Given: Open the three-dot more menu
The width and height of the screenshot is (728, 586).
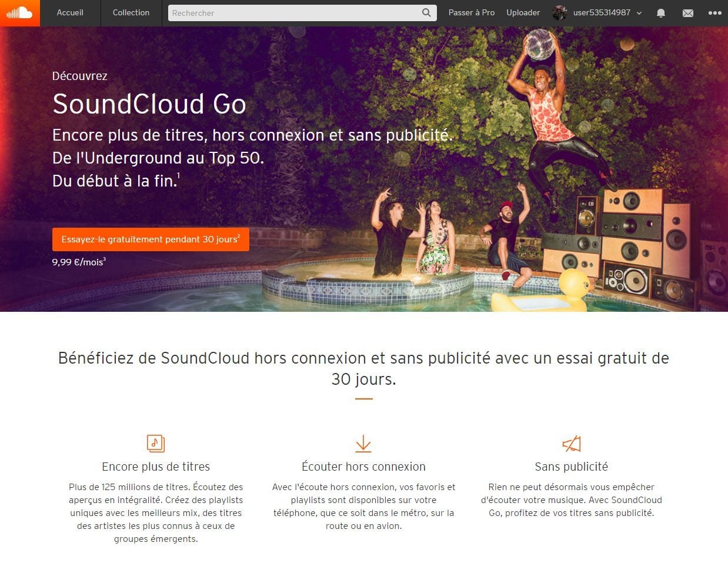Looking at the screenshot, I should 714,13.
